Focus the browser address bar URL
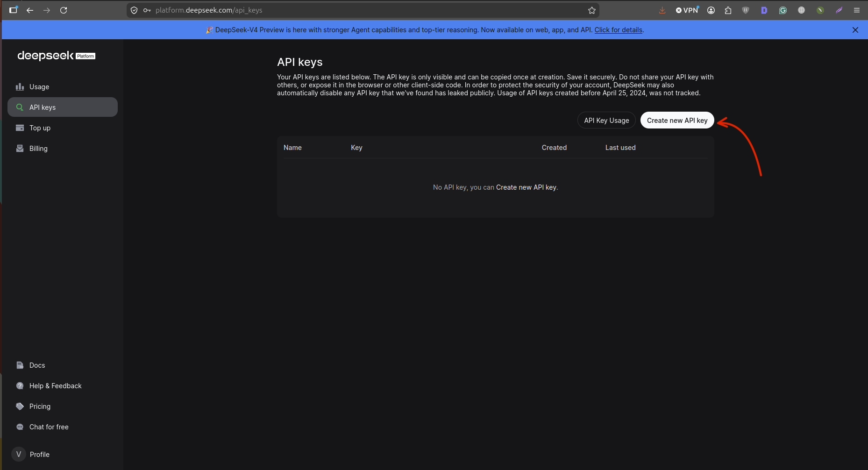Screen dimensions: 868x470 pyautogui.click(x=209, y=10)
